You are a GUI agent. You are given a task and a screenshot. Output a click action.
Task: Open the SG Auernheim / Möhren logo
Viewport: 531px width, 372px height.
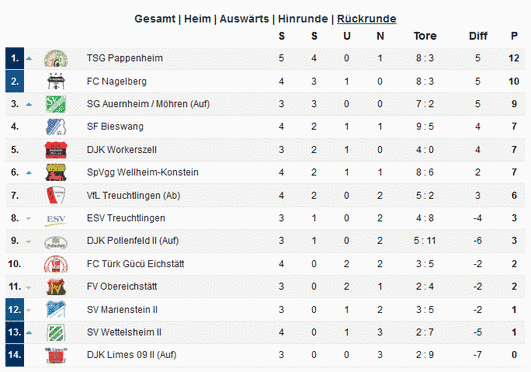point(56,104)
